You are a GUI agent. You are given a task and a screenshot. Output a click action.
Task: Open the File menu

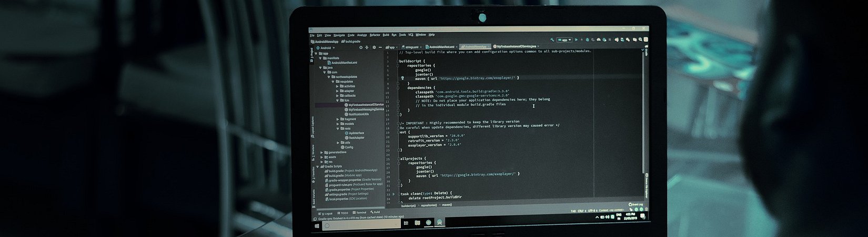click(312, 35)
